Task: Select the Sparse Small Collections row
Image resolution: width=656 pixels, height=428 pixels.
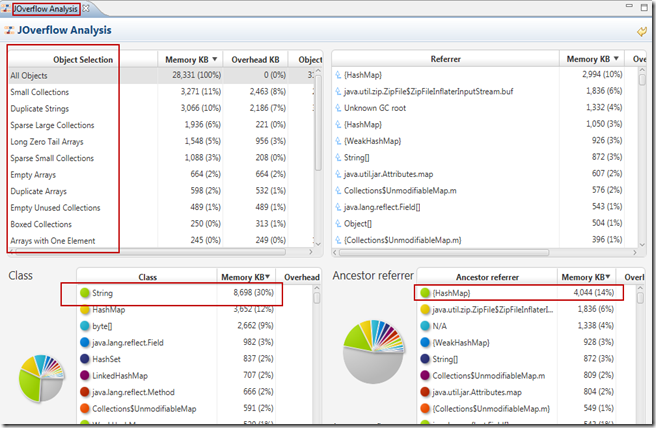Action: pyautogui.click(x=161, y=158)
